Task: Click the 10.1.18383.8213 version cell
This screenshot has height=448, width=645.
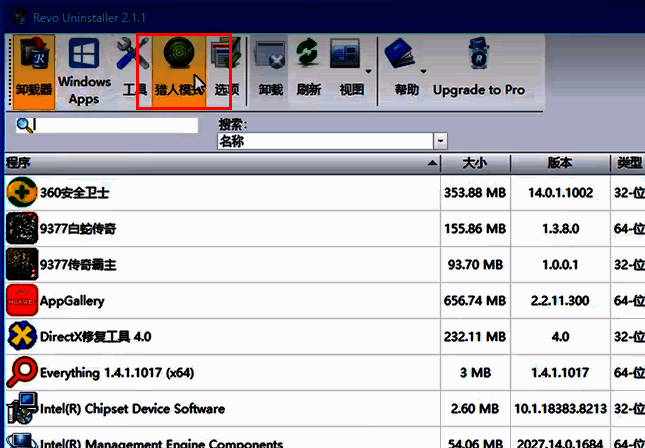Action: [560, 409]
